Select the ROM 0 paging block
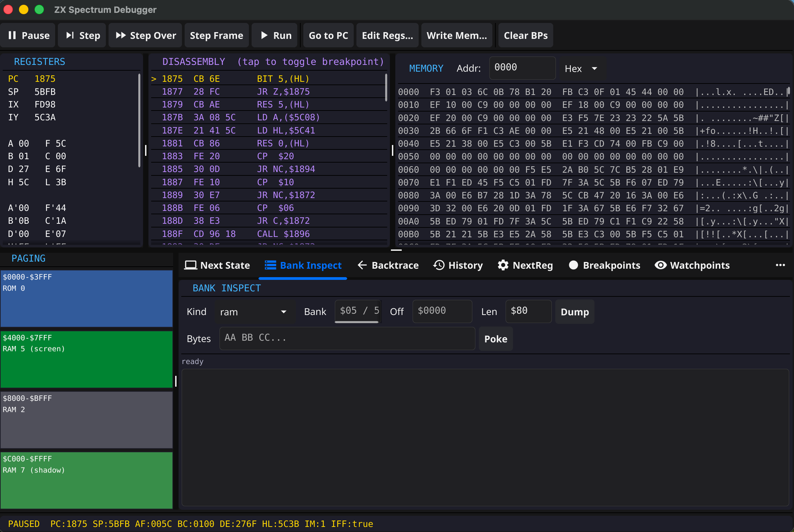 coord(87,298)
